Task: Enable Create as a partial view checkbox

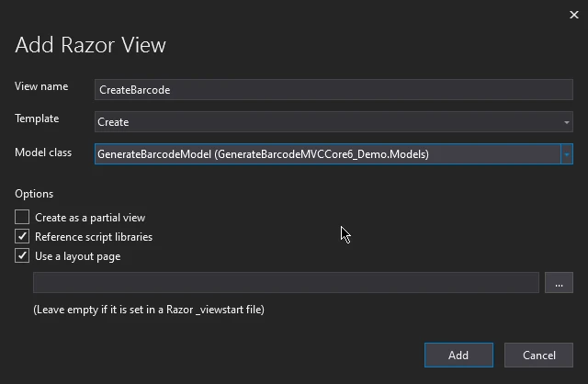Action: tap(22, 218)
